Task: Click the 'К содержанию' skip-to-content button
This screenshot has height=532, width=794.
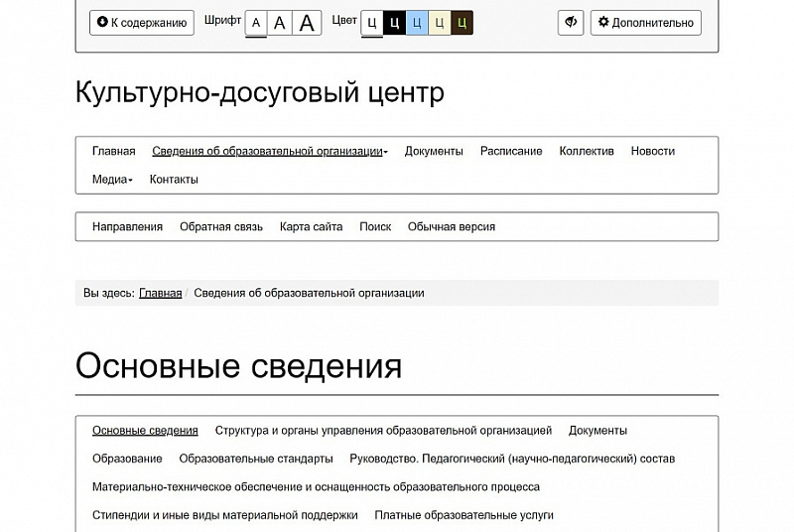Action: [x=142, y=23]
